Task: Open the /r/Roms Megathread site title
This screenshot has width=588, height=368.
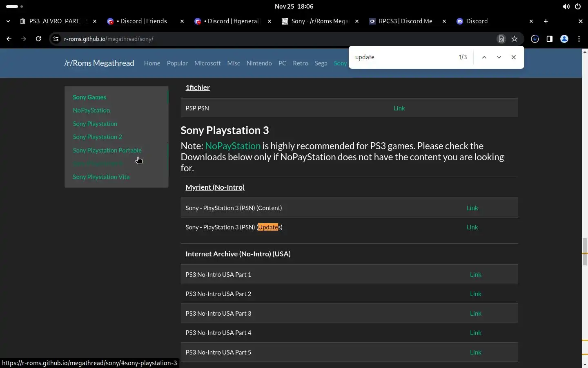Action: tap(99, 63)
